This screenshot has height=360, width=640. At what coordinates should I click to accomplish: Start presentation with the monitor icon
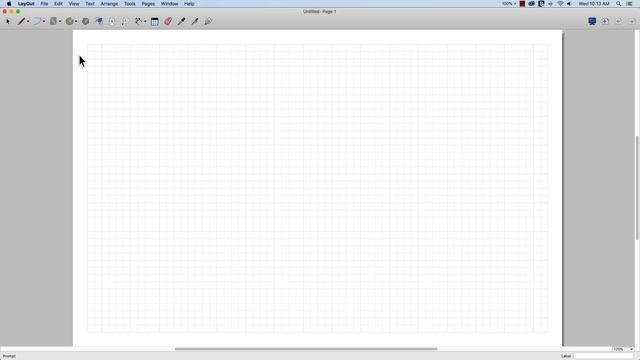point(592,21)
